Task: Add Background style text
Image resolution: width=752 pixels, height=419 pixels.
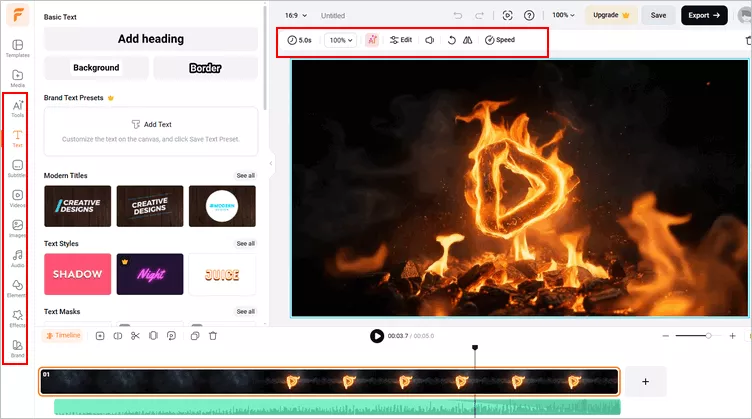Action: tap(96, 68)
